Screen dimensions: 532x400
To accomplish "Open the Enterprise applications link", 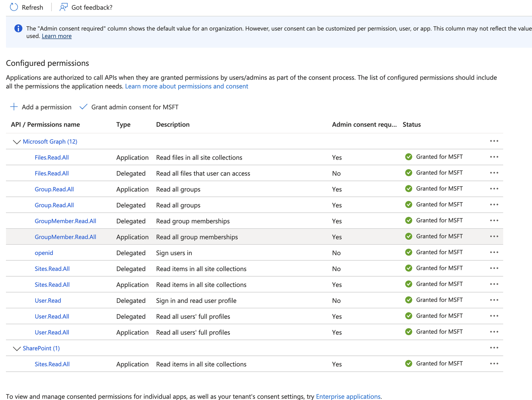I will 348,396.
